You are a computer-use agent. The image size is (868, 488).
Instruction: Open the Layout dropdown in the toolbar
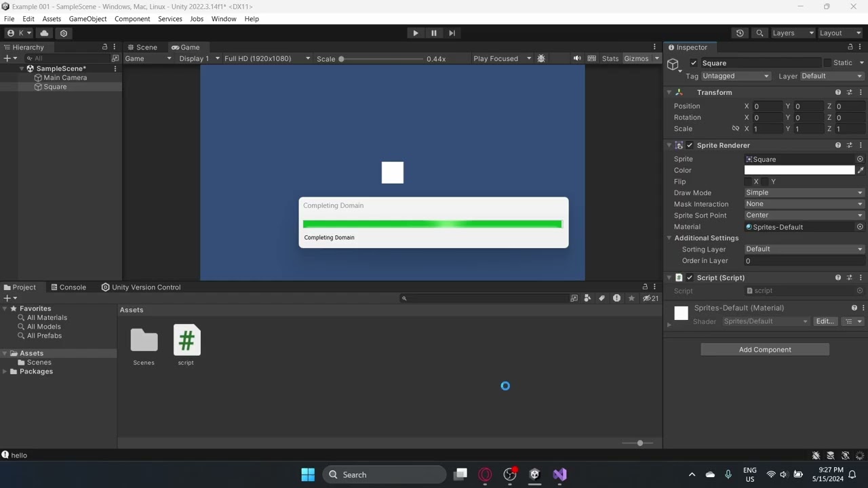click(x=840, y=33)
